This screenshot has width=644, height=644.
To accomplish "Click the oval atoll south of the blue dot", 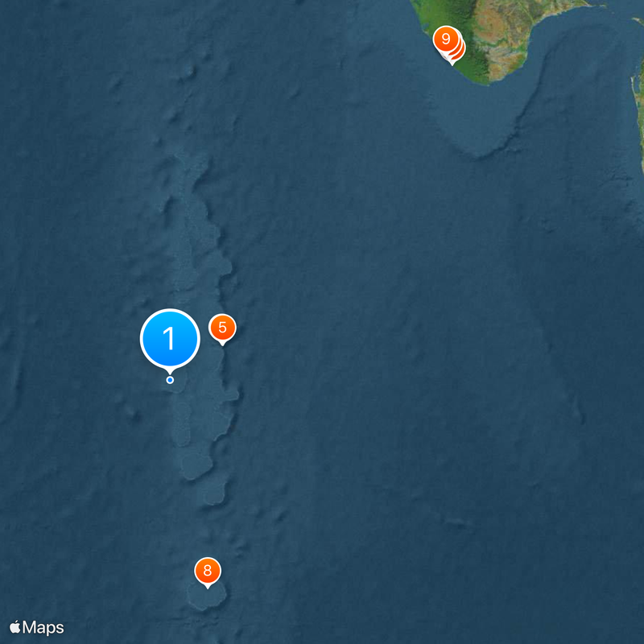I will [x=181, y=423].
